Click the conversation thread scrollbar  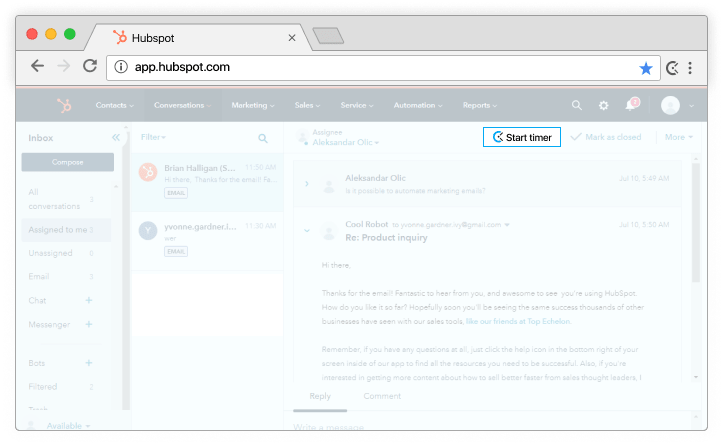(695, 221)
